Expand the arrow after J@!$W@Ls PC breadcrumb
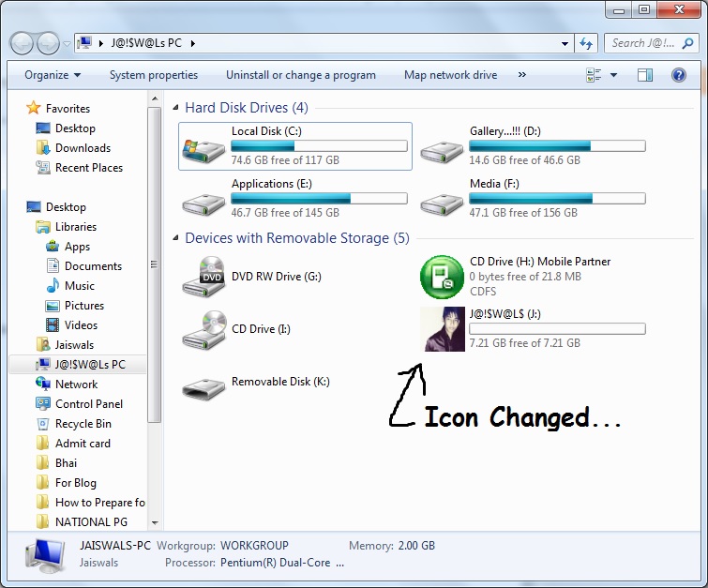 (193, 43)
